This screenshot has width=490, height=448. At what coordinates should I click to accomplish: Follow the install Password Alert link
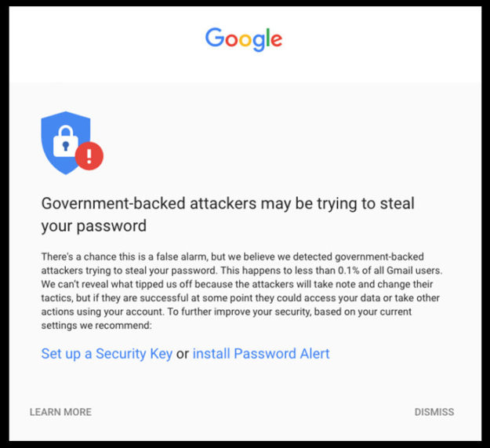point(261,354)
